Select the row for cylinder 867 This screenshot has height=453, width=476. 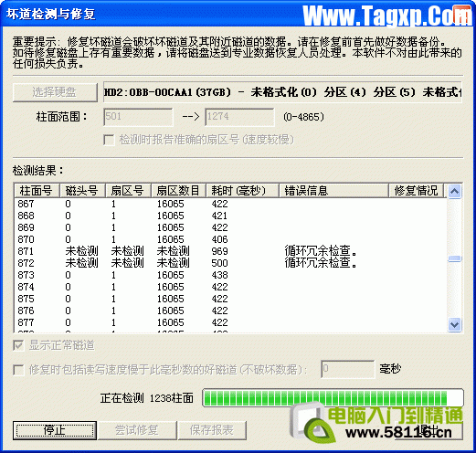tap(230, 204)
